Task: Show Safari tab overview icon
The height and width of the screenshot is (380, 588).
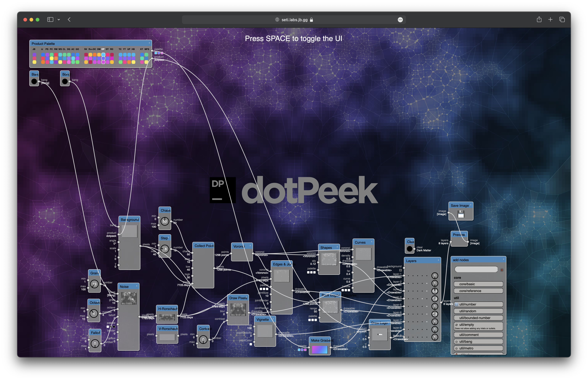Action: pos(562,20)
